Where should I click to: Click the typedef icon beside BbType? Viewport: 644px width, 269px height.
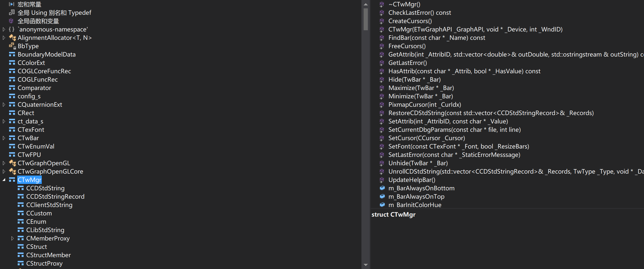tap(12, 46)
